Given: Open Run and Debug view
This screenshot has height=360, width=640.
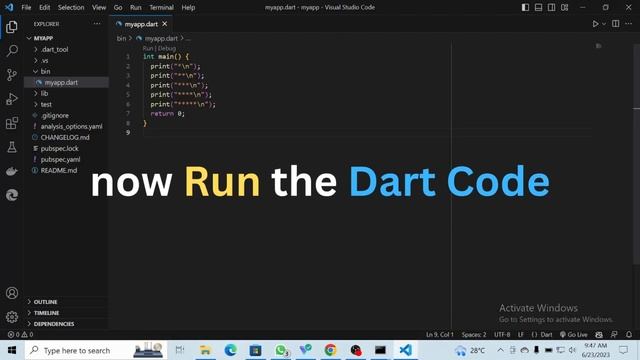Looking at the screenshot, I should point(12,99).
